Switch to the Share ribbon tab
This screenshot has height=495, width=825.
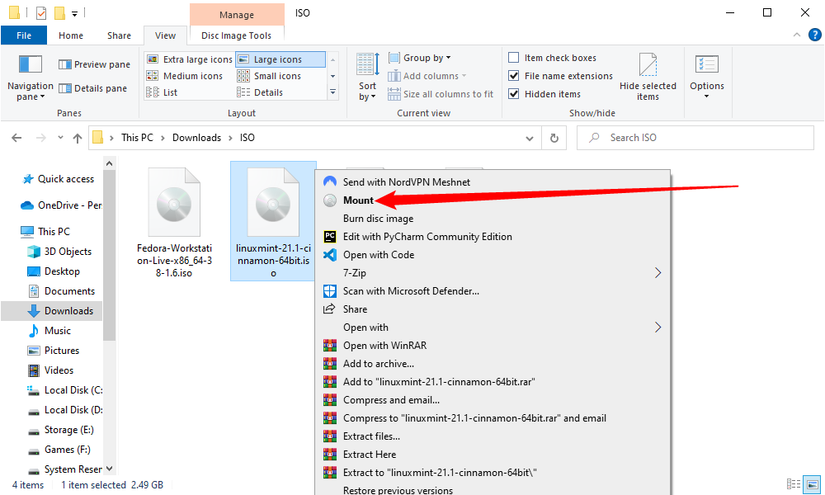[x=119, y=35]
